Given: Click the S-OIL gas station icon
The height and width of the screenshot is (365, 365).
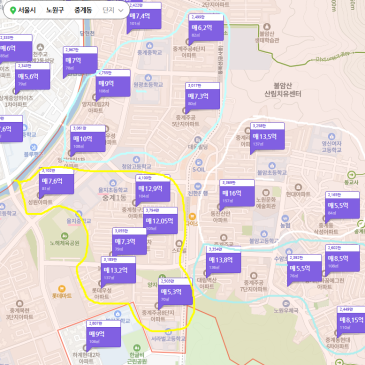Looking at the screenshot, I should click(199, 162).
